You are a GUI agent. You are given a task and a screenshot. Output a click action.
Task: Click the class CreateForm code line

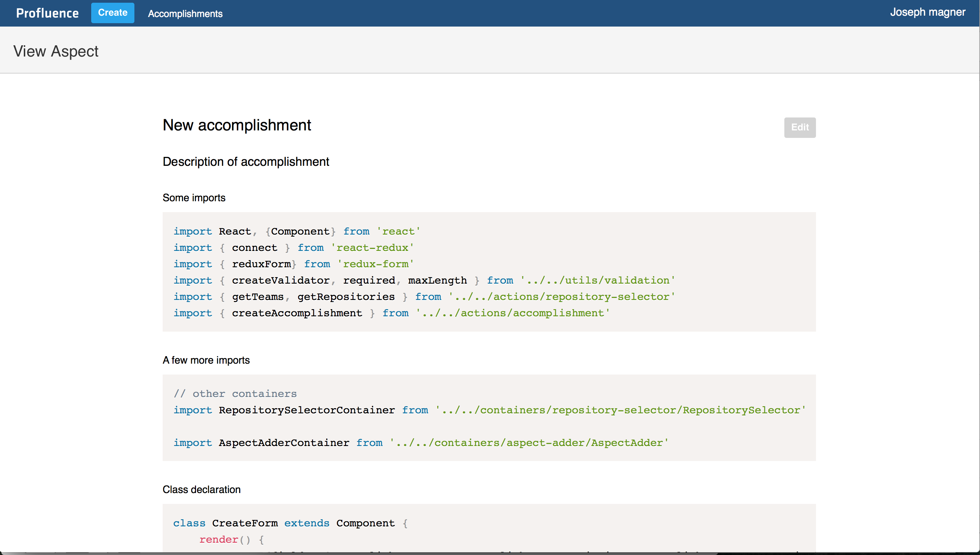[x=290, y=523]
